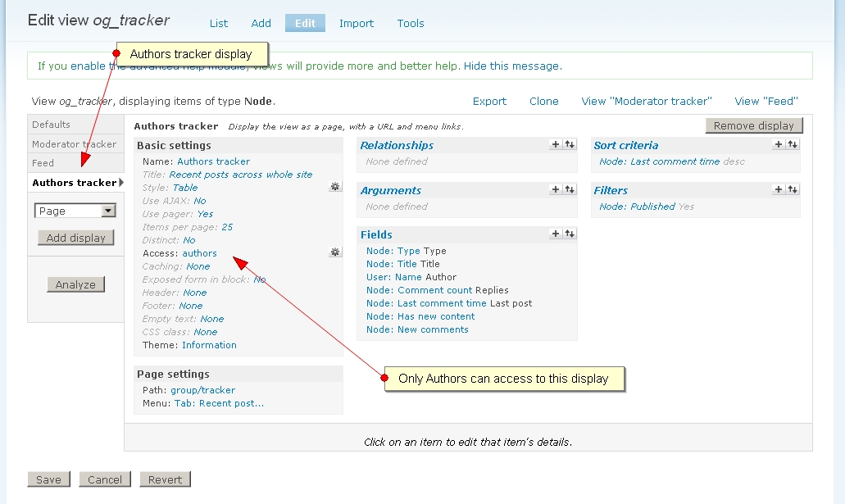Image resolution: width=845 pixels, height=504 pixels.
Task: Click the Clone link
Action: [543, 102]
